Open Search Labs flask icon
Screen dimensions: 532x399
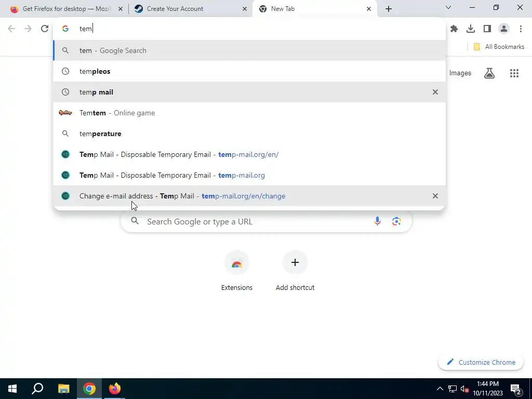click(x=489, y=73)
